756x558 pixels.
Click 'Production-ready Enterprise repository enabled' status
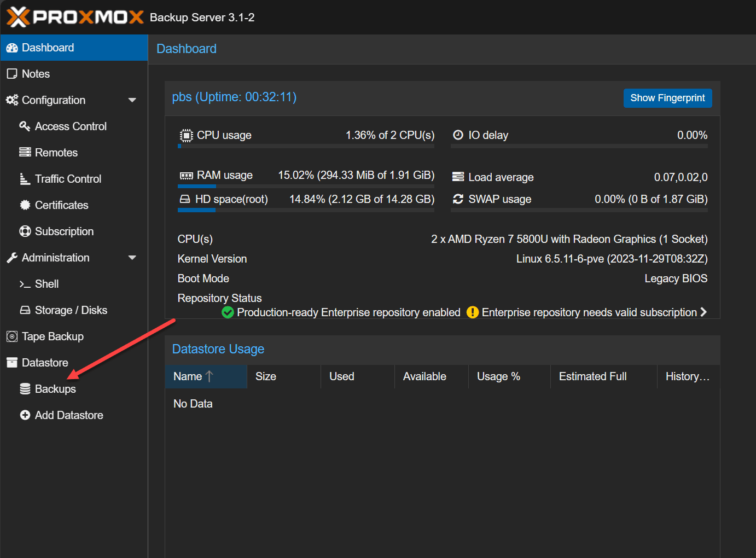point(348,312)
